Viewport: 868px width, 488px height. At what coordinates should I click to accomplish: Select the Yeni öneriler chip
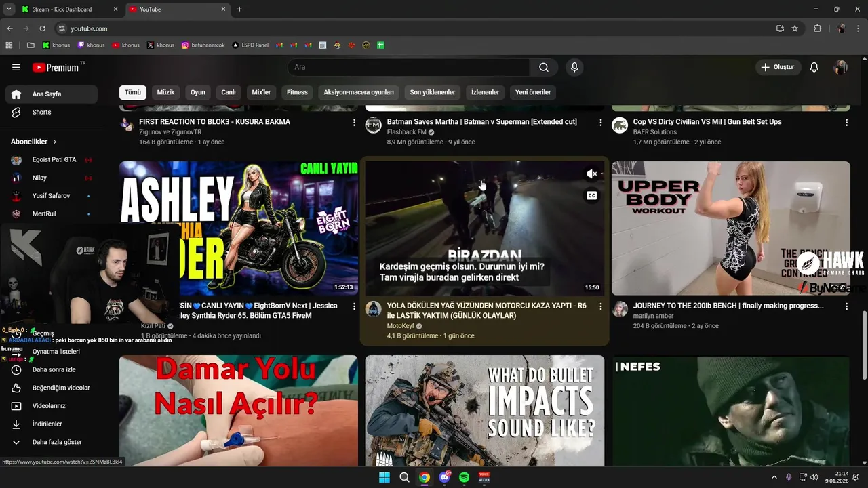(533, 92)
